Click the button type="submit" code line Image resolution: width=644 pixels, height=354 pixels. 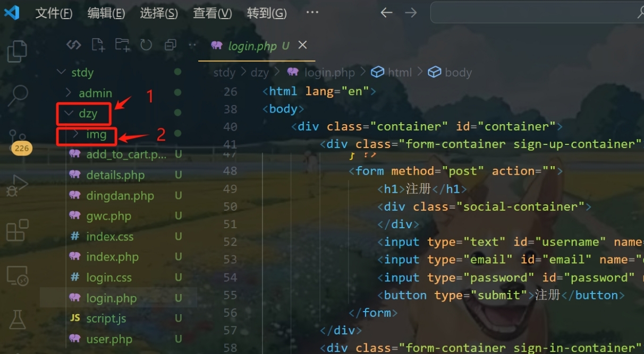(x=501, y=295)
